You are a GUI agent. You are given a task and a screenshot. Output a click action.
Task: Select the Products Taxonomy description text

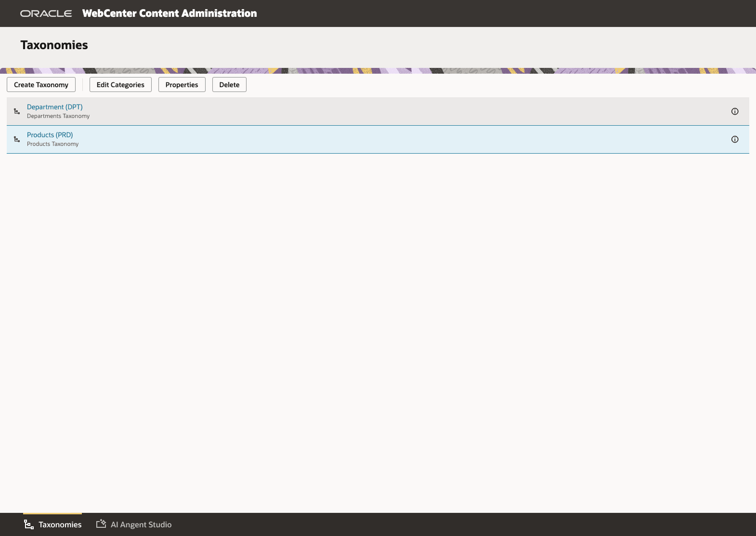tap(53, 144)
